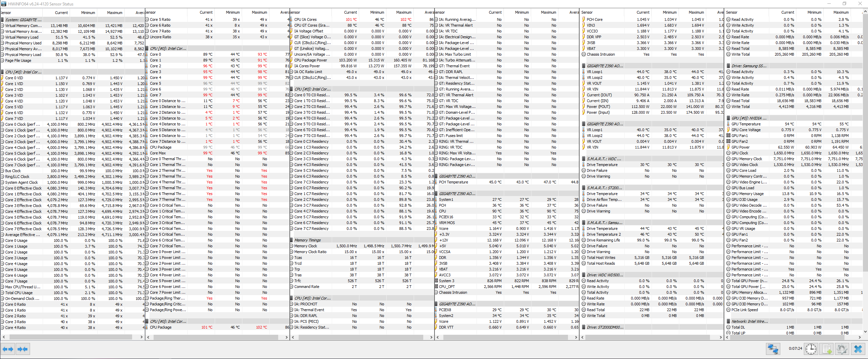The height and width of the screenshot is (359, 868).
Task: Click the Minimum header above IA: Running Average
Action: [516, 12]
